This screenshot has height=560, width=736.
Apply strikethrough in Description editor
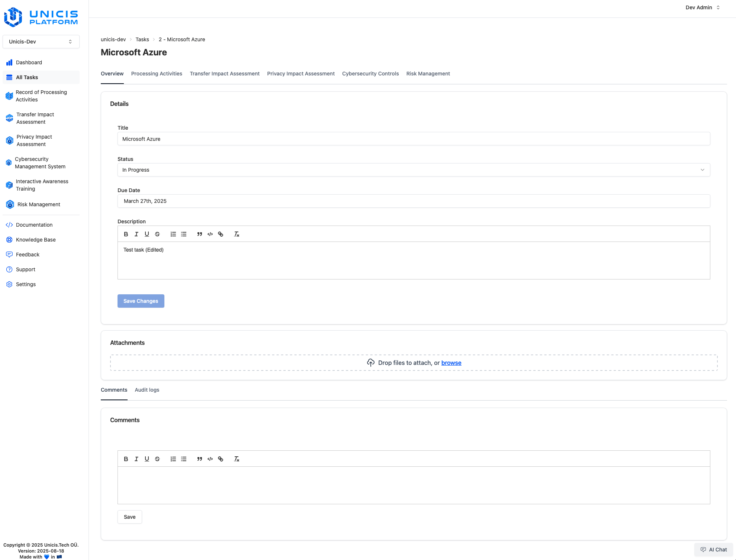[157, 234]
